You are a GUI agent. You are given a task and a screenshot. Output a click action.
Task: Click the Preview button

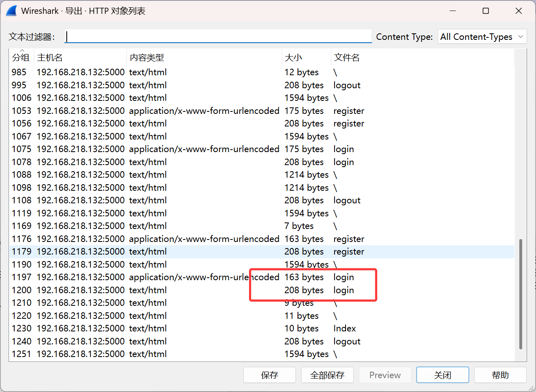385,375
